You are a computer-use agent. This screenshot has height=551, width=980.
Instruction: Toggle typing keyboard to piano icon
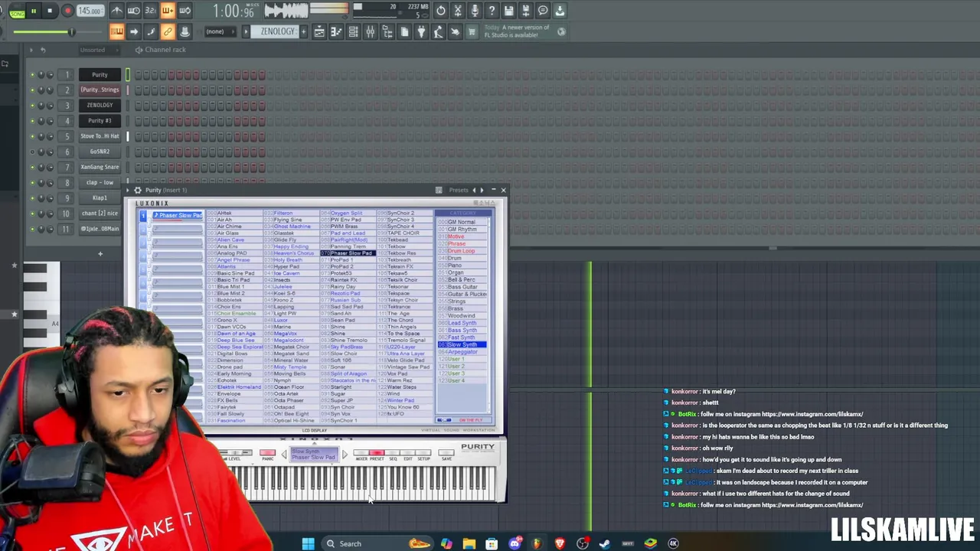point(116,31)
